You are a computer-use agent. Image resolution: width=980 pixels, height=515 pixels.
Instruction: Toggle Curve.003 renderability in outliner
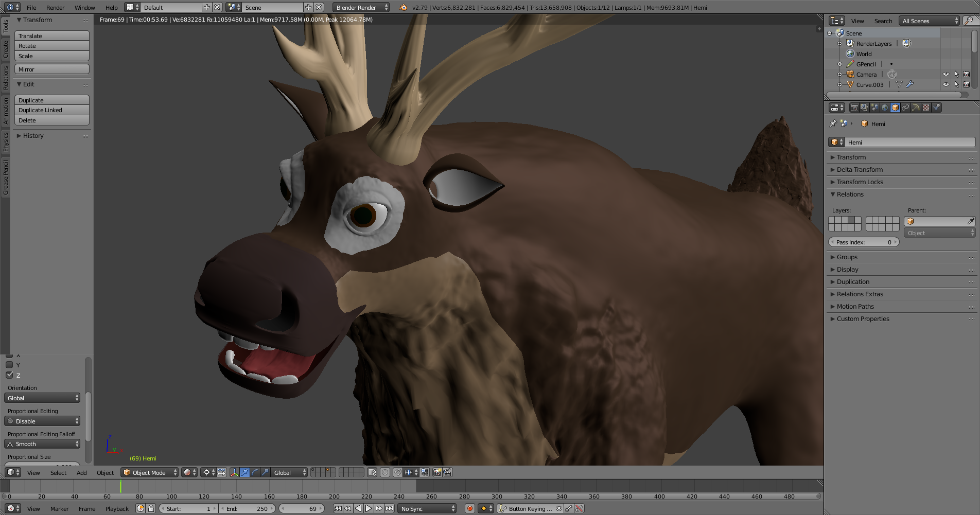click(967, 84)
